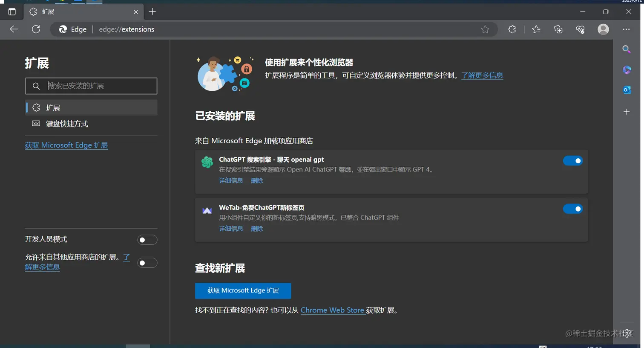Click the Edge site identity label
Viewport: 644px width, 348px height.
tap(73, 29)
